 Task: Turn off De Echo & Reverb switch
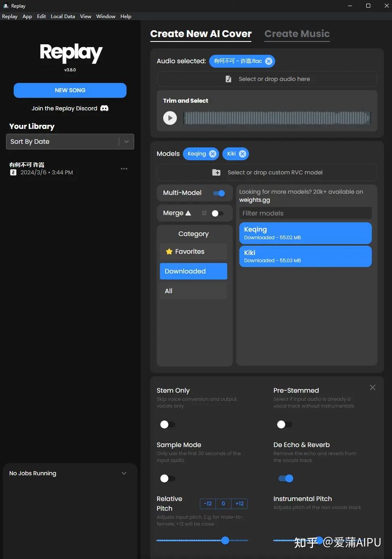pos(286,478)
